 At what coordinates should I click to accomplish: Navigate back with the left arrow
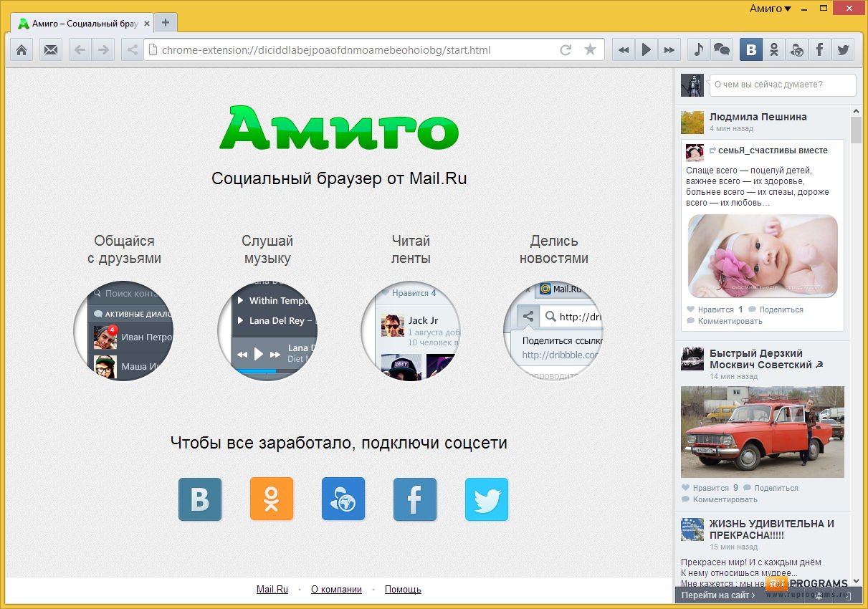click(x=80, y=50)
